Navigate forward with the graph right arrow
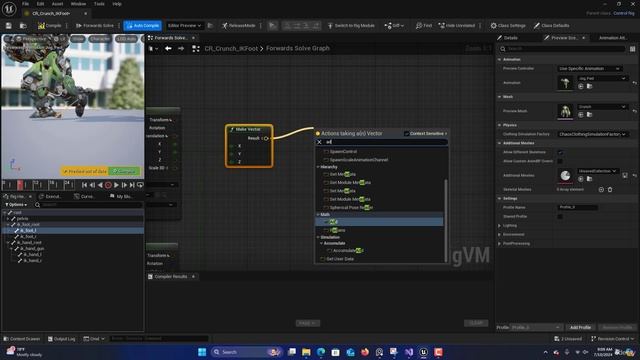Image resolution: width=640 pixels, height=360 pixels. point(181,49)
